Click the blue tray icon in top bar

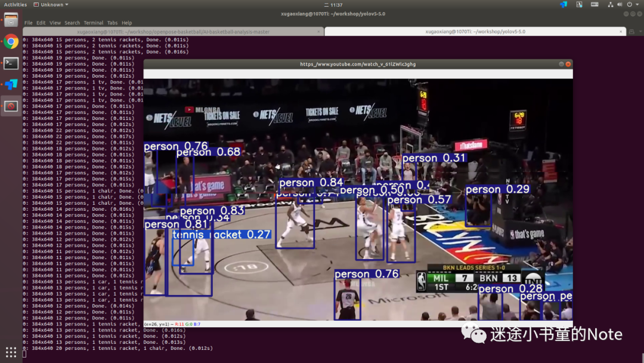tap(563, 5)
